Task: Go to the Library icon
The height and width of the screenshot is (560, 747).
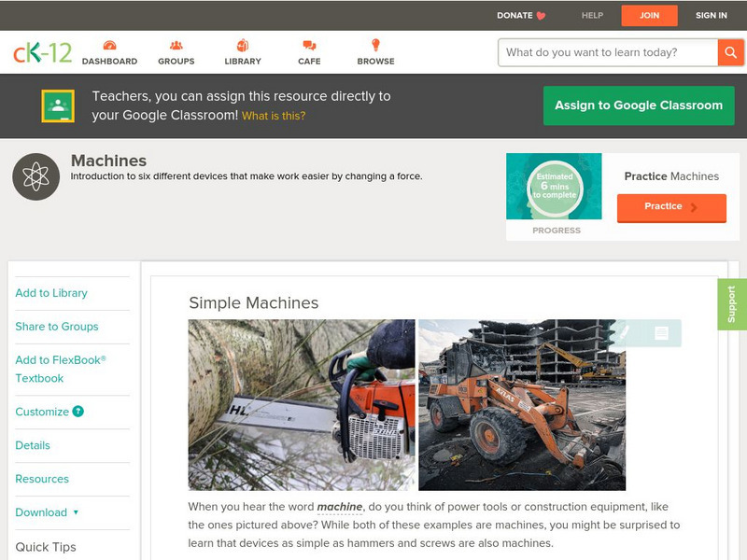Action: click(243, 46)
